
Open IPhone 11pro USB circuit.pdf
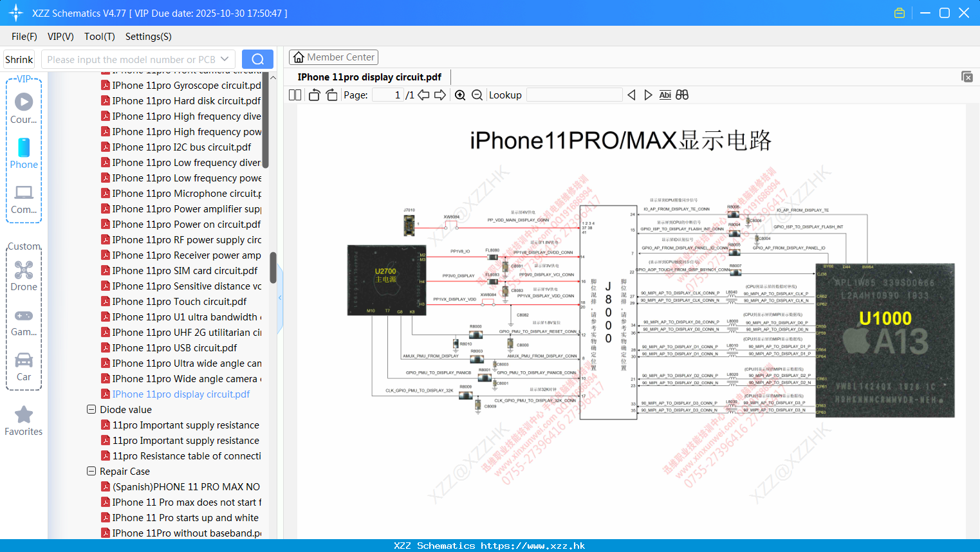click(169, 347)
